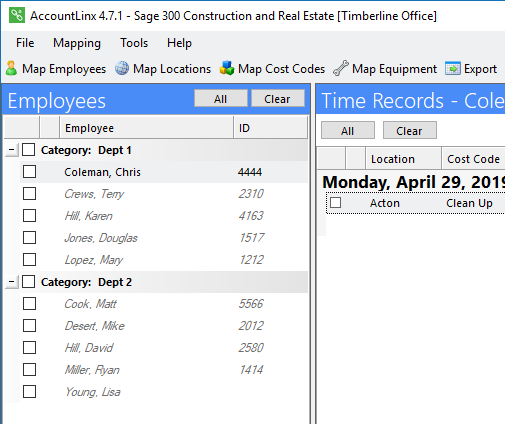Click the Map Cost Codes cubes icon
The height and width of the screenshot is (424, 505).
(x=227, y=68)
